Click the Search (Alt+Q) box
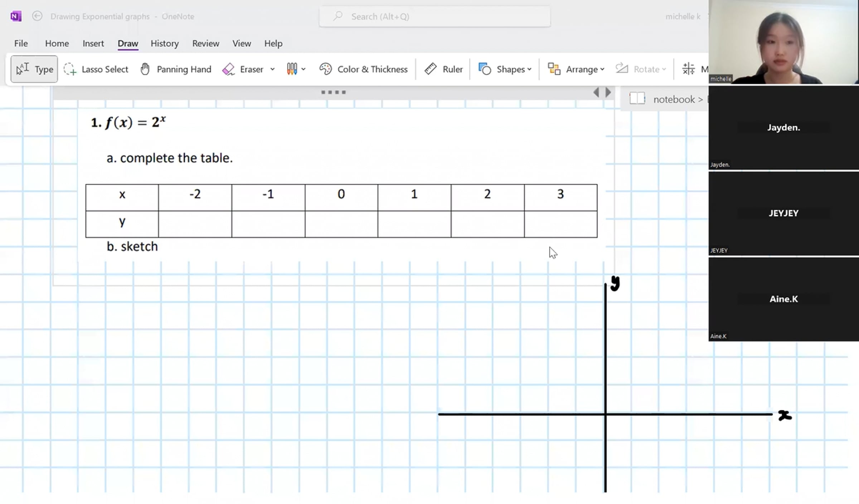The image size is (859, 504). [435, 16]
